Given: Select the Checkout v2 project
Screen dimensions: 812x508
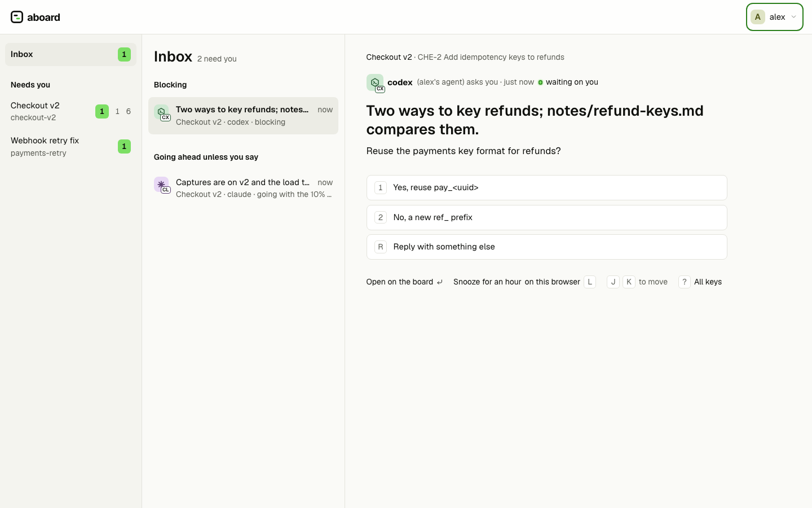Looking at the screenshot, I should (70, 111).
